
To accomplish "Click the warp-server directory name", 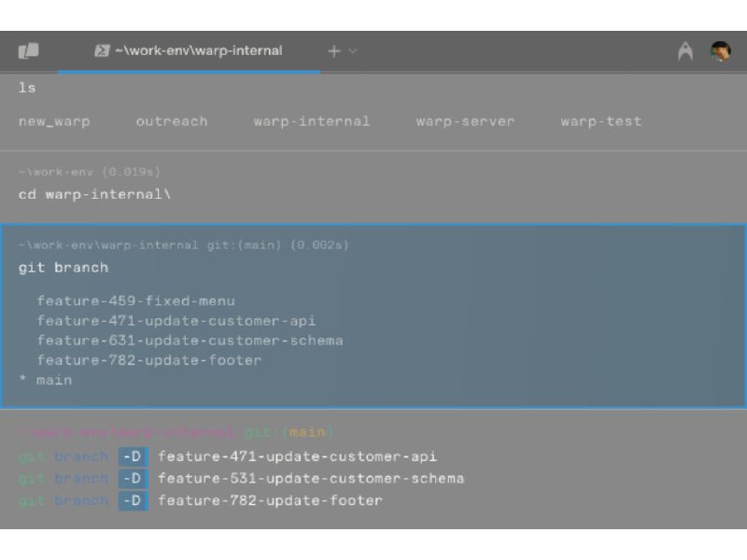I will pyautogui.click(x=465, y=121).
